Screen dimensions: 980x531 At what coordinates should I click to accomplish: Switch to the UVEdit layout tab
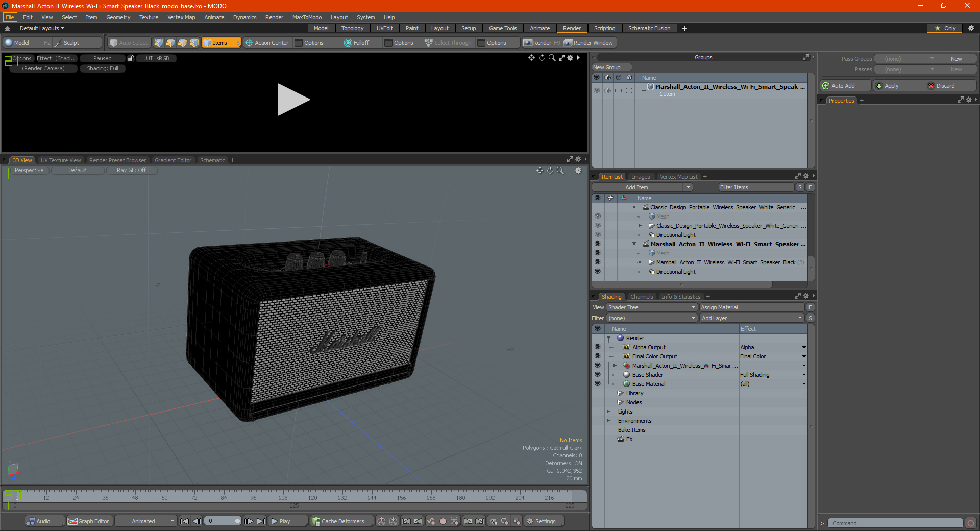click(384, 28)
